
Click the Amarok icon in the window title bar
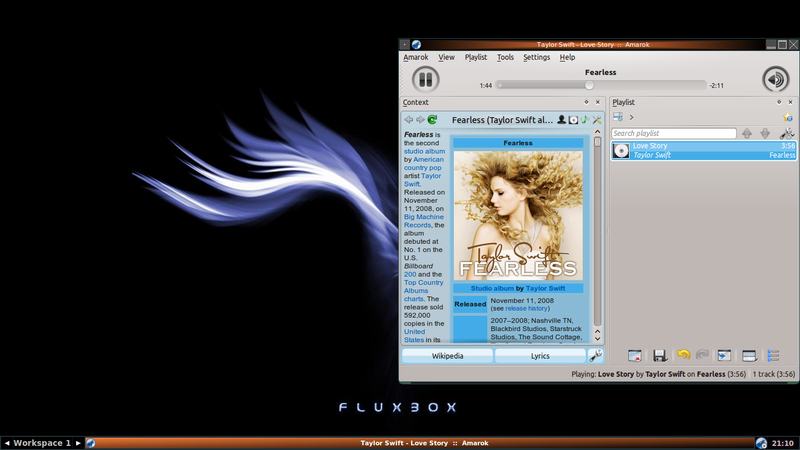pos(416,44)
